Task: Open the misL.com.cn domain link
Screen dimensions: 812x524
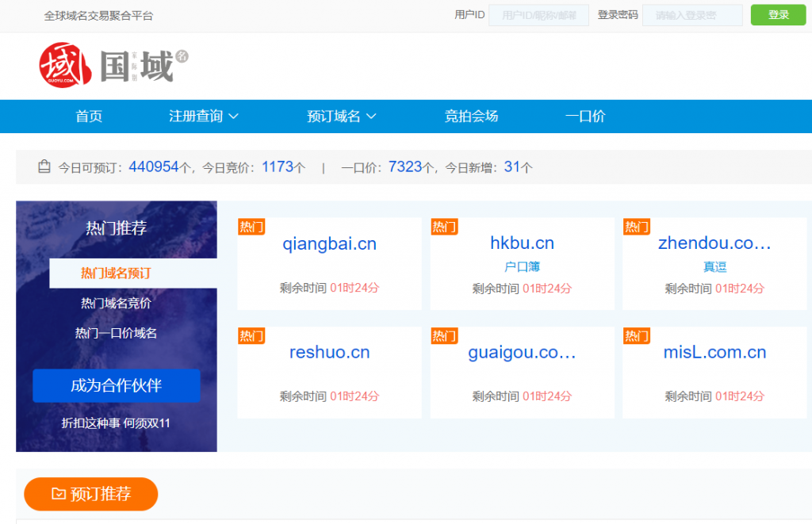Action: tap(714, 352)
